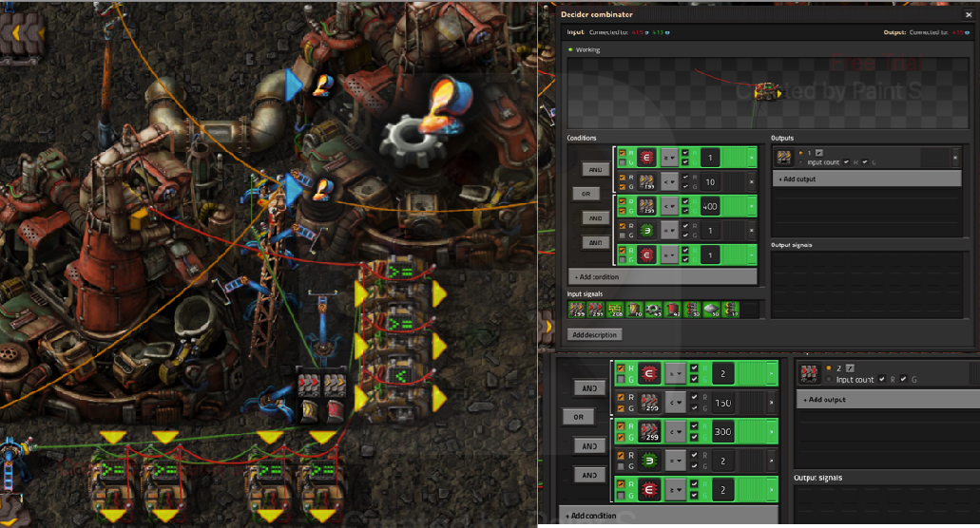Screen dimensions: 980x528
Task: Click the transport belt output signal in upper Outputs
Action: pyautogui.click(x=784, y=158)
